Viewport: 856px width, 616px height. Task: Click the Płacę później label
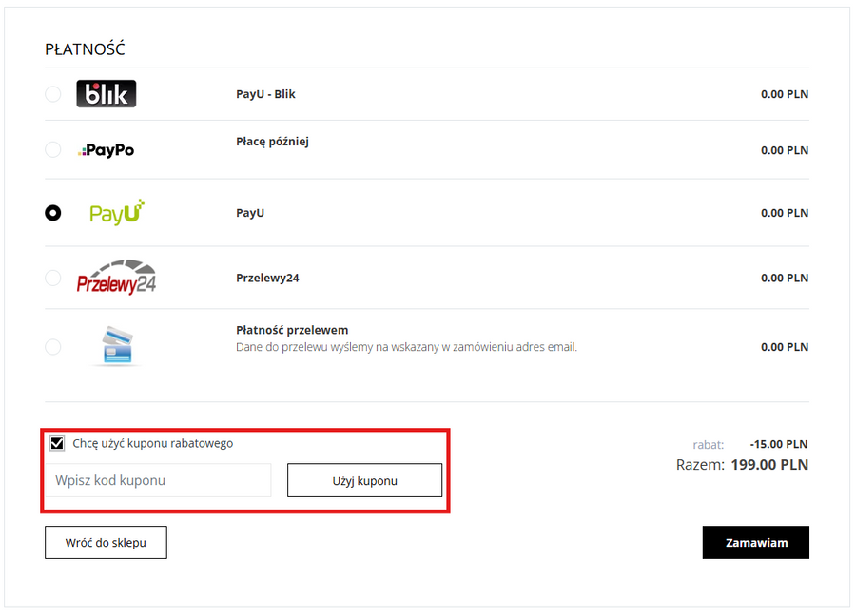272,142
